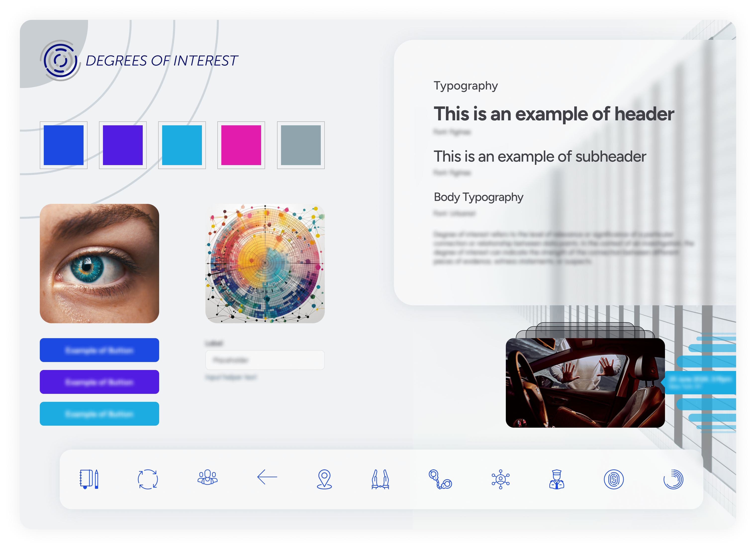Click the handcuffed raised hands icon
756x549 pixels.
tap(380, 479)
